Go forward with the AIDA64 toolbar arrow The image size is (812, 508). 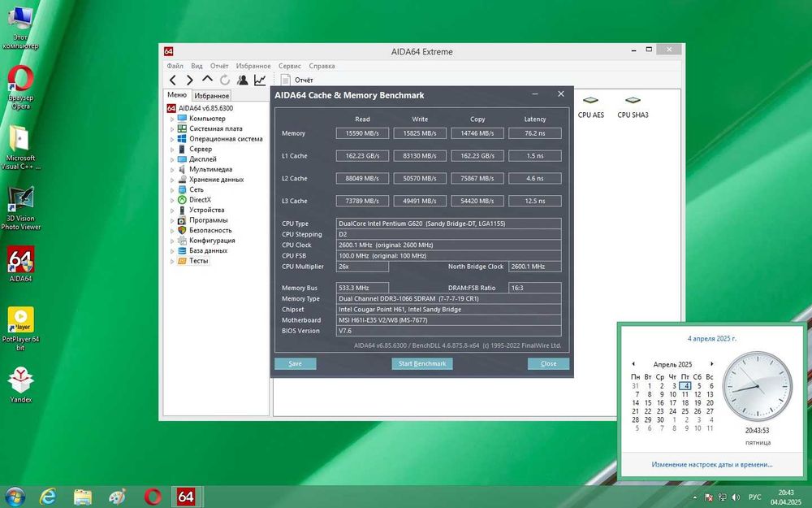point(189,80)
